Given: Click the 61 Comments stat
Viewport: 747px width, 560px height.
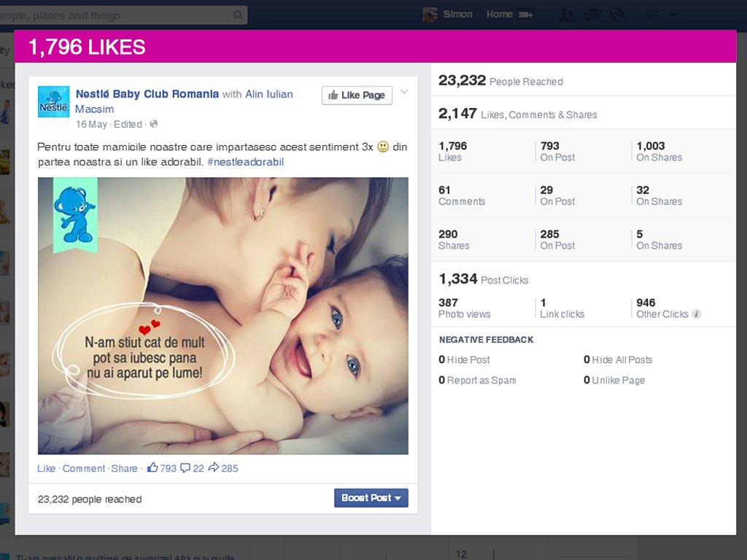Looking at the screenshot, I should click(x=462, y=195).
